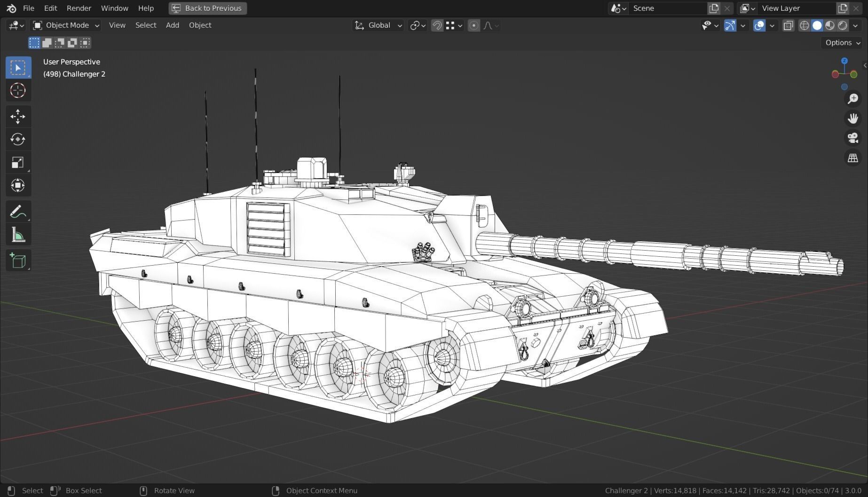Switch to rendered shading
Screen dimensions: 868x497
pos(843,25)
